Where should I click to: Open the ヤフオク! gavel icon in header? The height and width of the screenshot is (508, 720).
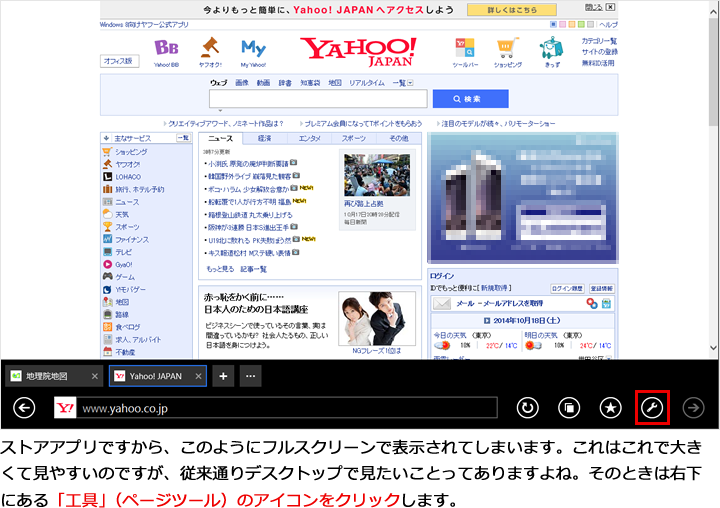click(x=210, y=53)
